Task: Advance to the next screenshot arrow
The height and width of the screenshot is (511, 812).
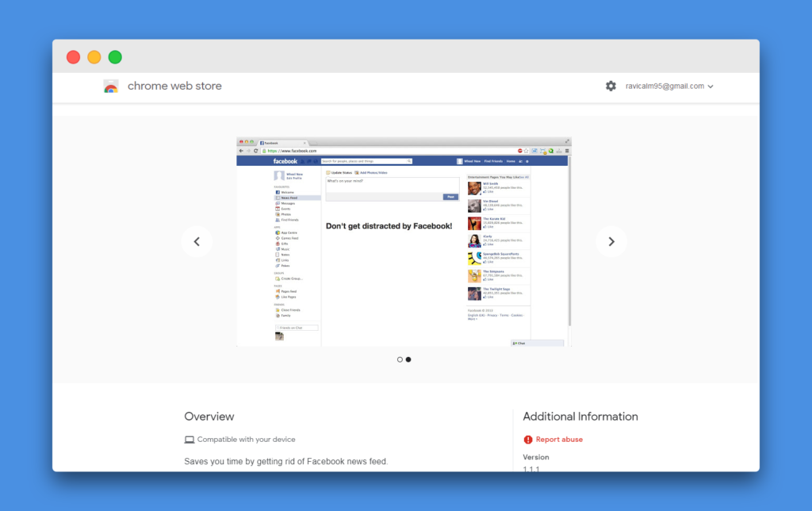Action: 611,241
